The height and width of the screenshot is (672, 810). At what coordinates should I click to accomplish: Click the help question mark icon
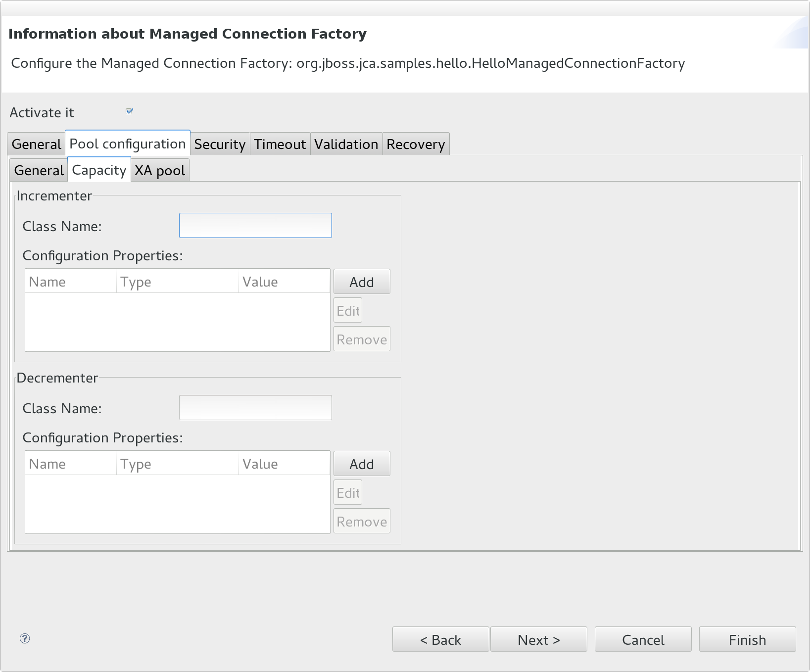coord(25,638)
